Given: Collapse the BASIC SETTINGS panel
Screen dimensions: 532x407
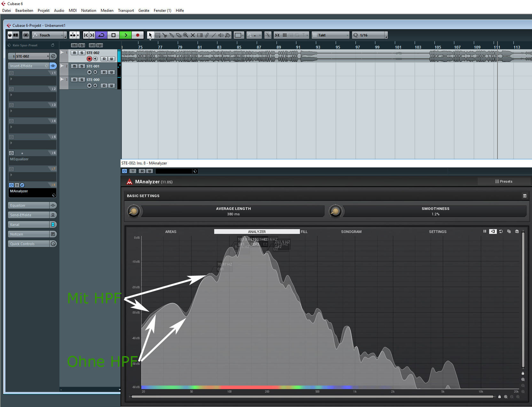Looking at the screenshot, I should tap(525, 196).
